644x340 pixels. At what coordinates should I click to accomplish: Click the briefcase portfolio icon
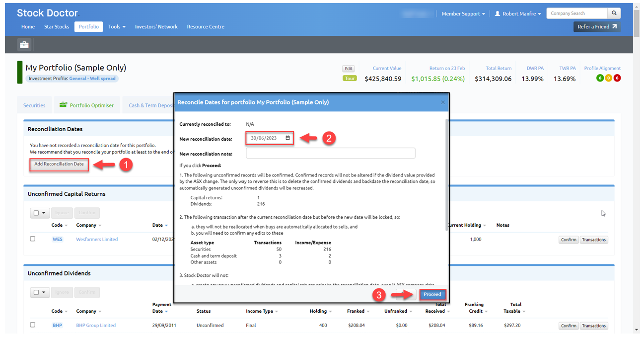point(24,45)
